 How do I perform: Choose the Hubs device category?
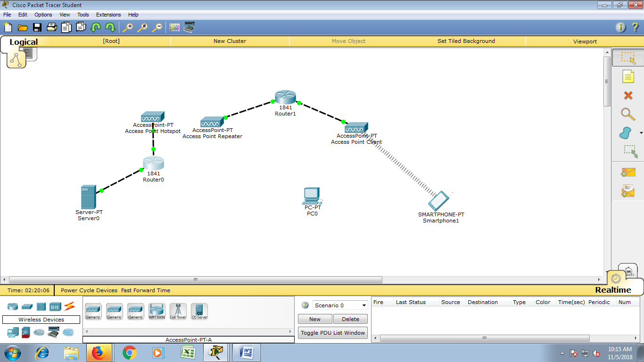click(41, 307)
